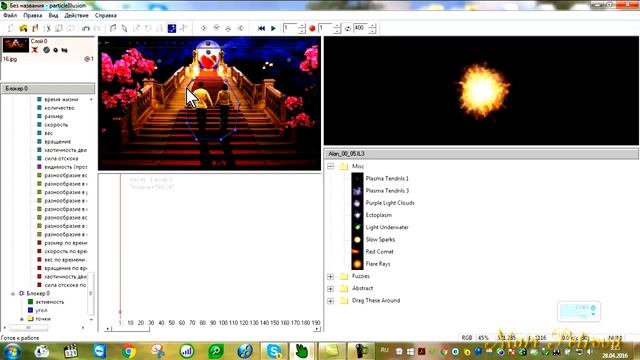Select the 'вес' property
640x360 pixels.
[x=49, y=133]
